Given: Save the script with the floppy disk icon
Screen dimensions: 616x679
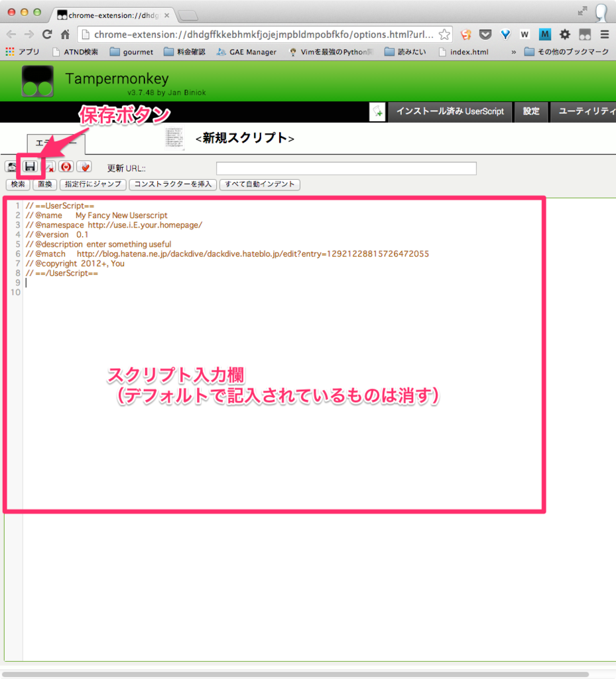Looking at the screenshot, I should [x=30, y=166].
